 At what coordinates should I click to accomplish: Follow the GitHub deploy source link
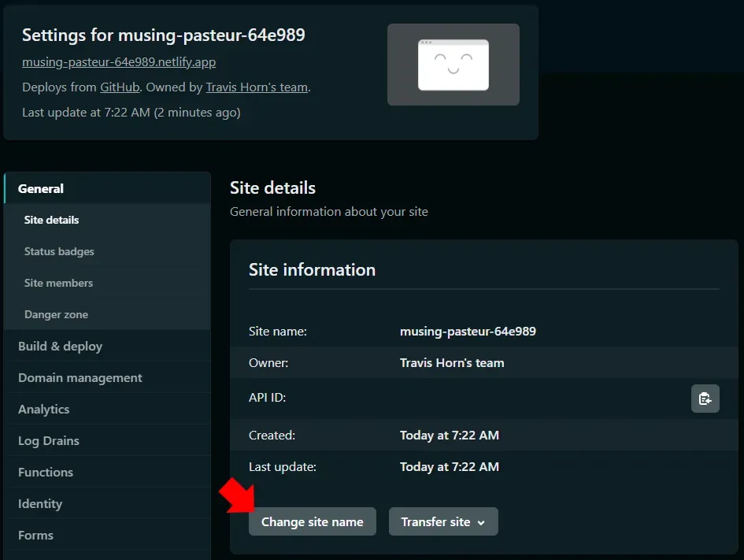click(120, 87)
